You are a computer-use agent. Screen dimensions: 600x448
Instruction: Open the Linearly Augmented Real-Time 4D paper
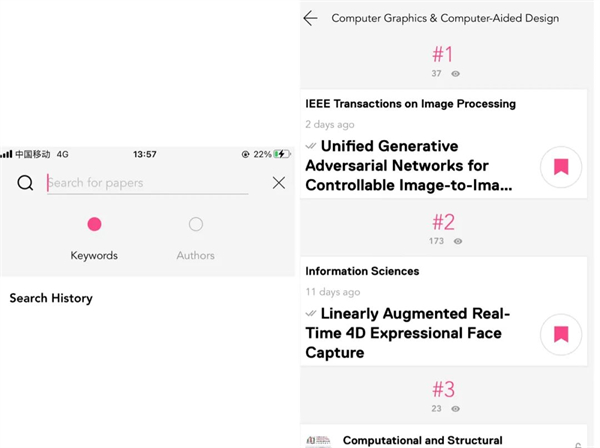410,333
